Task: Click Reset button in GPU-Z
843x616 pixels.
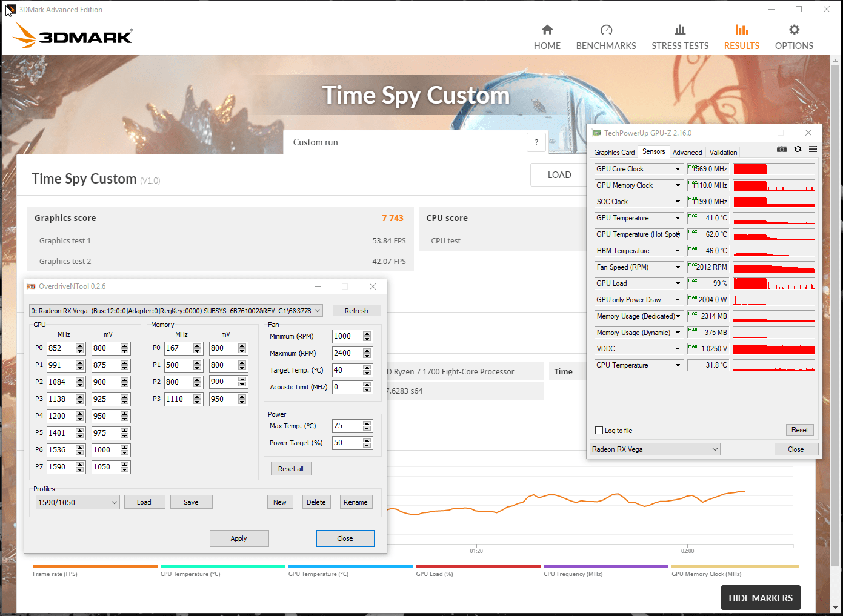Action: (799, 430)
